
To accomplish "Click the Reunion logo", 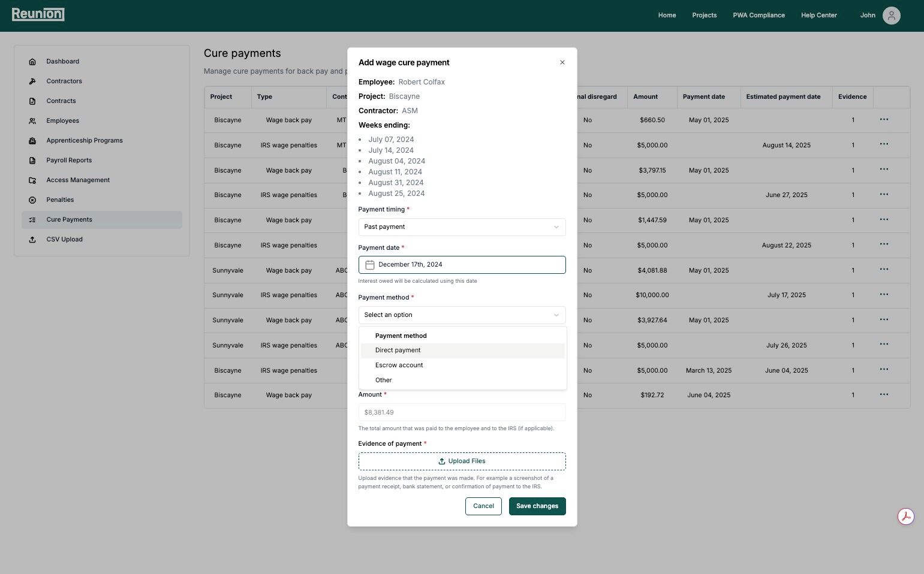I will (38, 14).
